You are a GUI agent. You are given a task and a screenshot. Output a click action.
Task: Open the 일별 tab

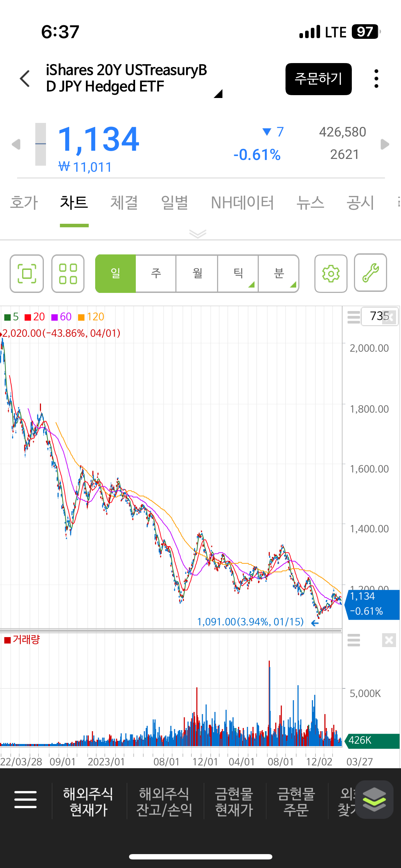pyautogui.click(x=174, y=203)
